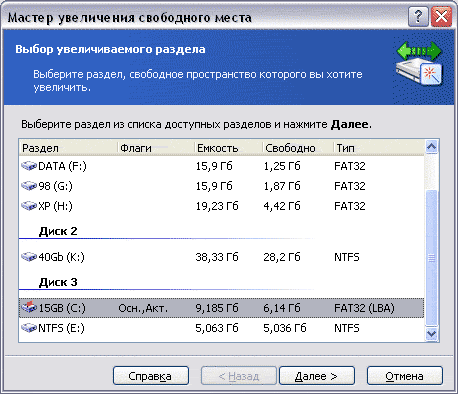Click the 9,185 Гб capacity value

coord(217,308)
